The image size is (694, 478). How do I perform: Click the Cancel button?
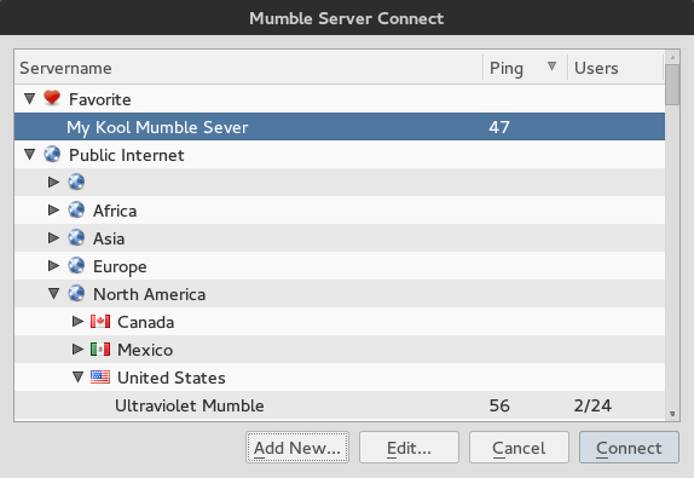tap(519, 448)
